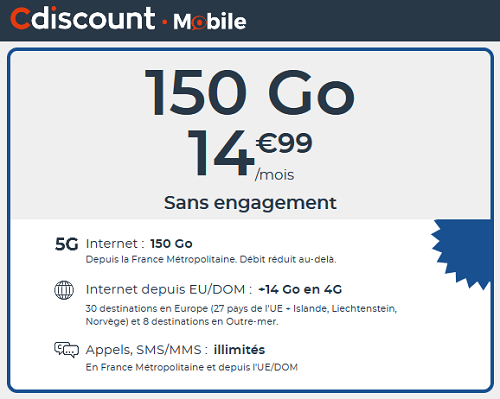Viewport: 500px width, 399px height.
Task: Click the blue starburst badge
Action: (x=463, y=254)
